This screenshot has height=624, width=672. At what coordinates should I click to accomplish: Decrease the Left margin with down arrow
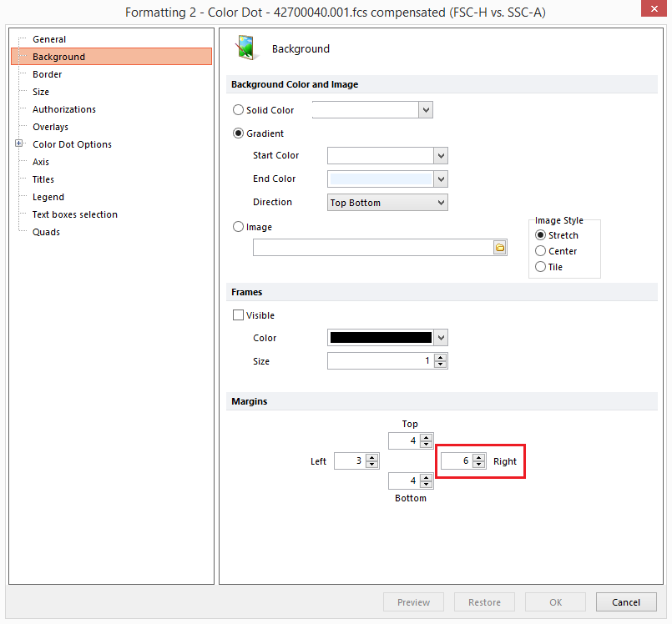point(372,465)
